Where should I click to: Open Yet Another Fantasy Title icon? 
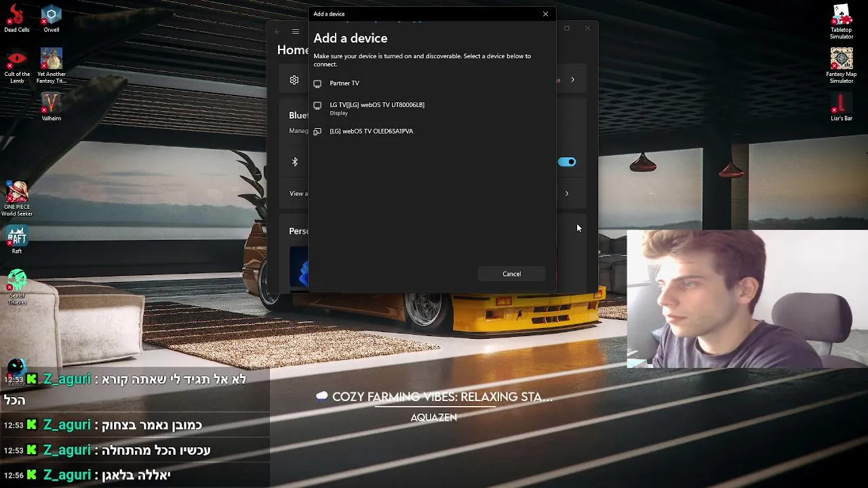click(52, 66)
